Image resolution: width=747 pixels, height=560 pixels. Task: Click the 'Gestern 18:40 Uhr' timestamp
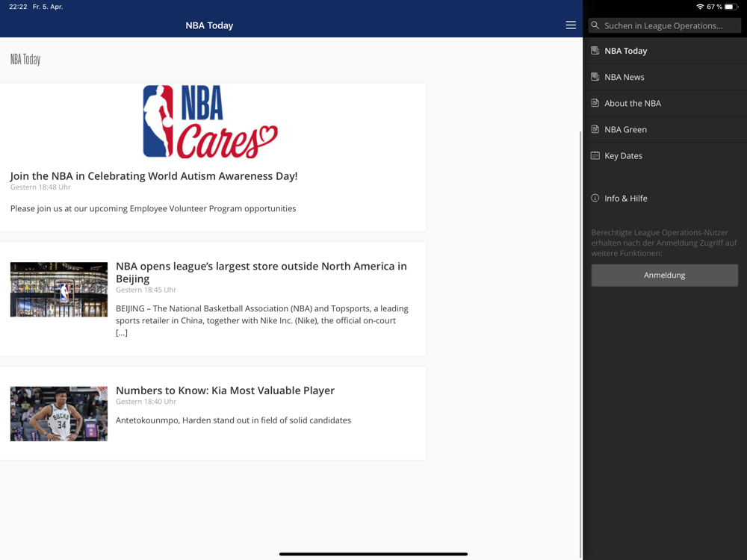pyautogui.click(x=146, y=402)
